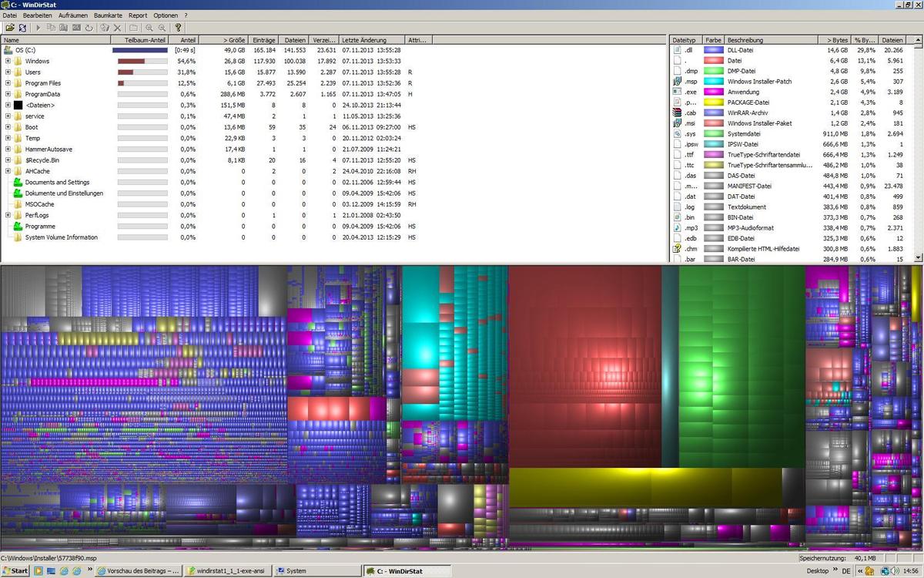This screenshot has width=924, height=578.
Task: Click the Explorer here toolbar icon
Action: pos(64,28)
